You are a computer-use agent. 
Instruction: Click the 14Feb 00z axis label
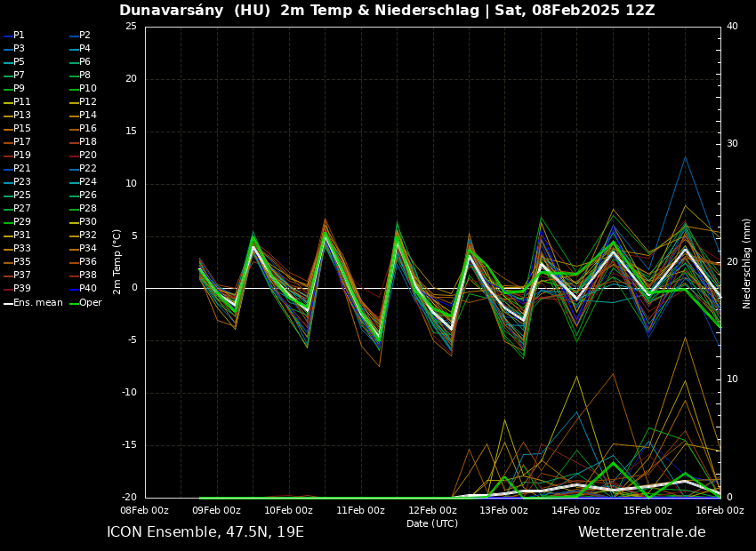[576, 511]
